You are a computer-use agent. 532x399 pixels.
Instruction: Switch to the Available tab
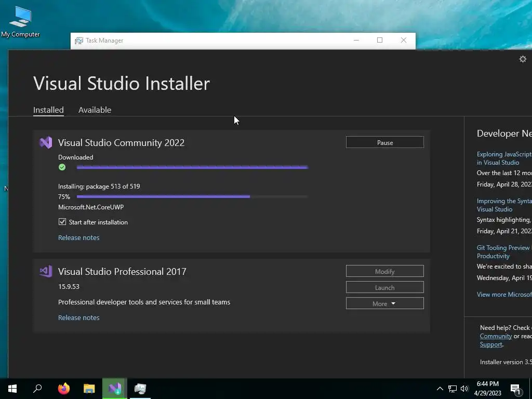tap(95, 110)
